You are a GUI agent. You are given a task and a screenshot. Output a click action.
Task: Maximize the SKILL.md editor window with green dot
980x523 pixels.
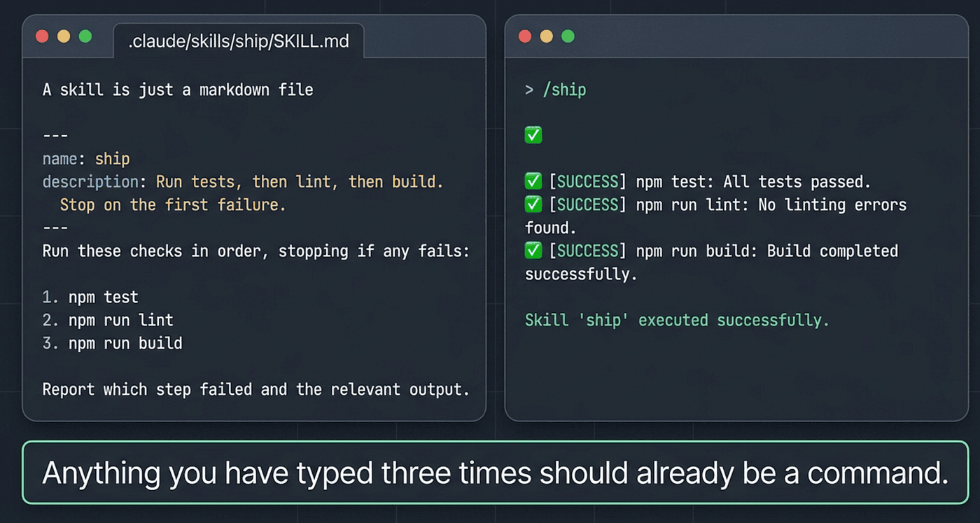[x=85, y=36]
